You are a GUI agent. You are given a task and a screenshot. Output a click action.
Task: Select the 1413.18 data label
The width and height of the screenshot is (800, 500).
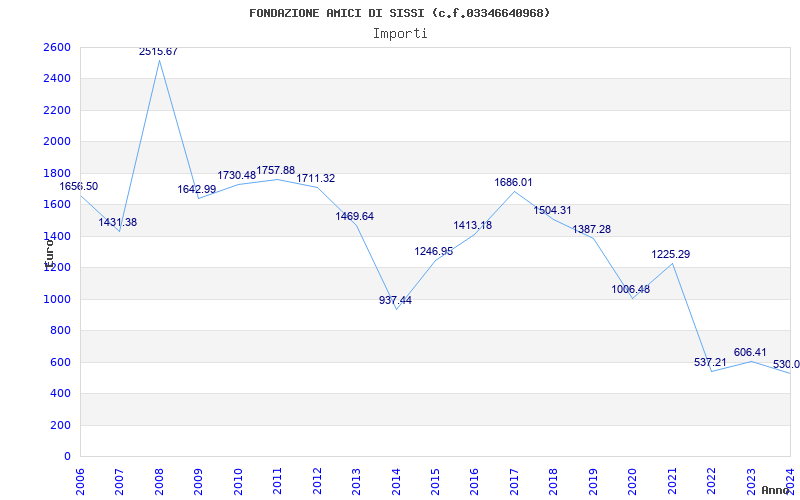pos(473,226)
